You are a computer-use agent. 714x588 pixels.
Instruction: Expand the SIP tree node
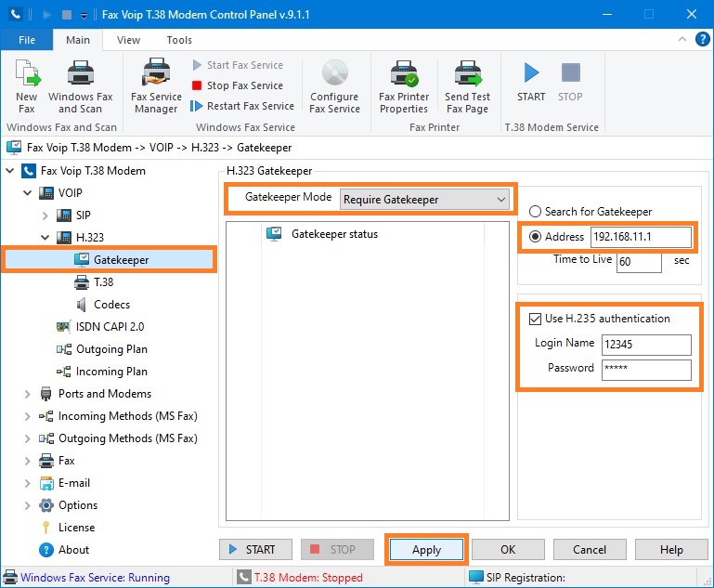[x=45, y=216]
